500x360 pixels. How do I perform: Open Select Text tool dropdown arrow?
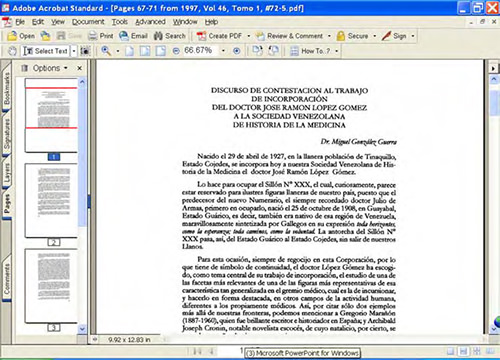click(x=74, y=51)
